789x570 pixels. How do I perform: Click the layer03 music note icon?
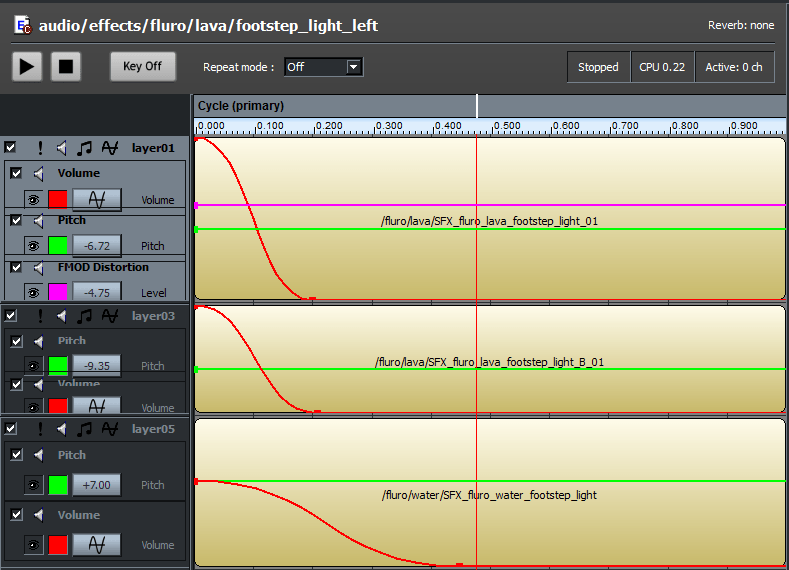click(x=85, y=316)
